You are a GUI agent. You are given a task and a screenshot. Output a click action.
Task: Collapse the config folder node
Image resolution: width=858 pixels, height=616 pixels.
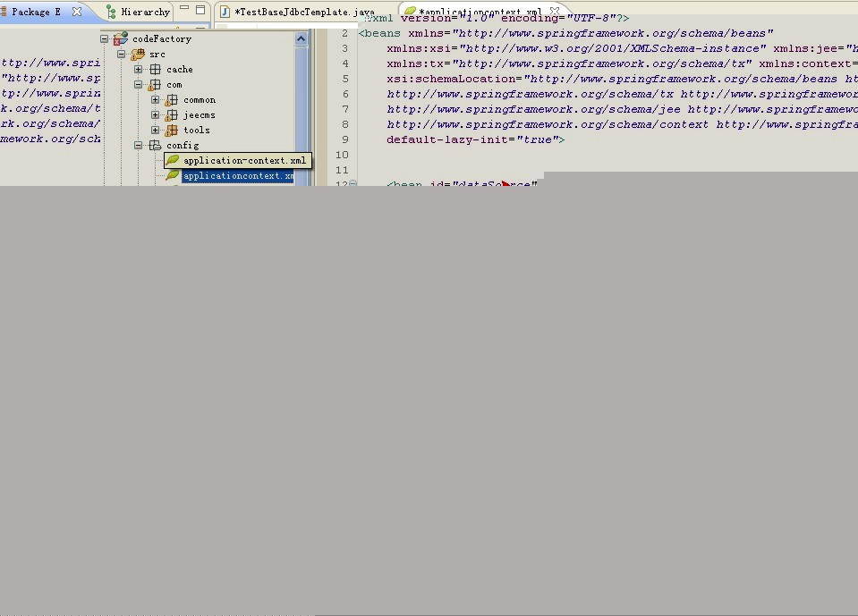pos(139,146)
